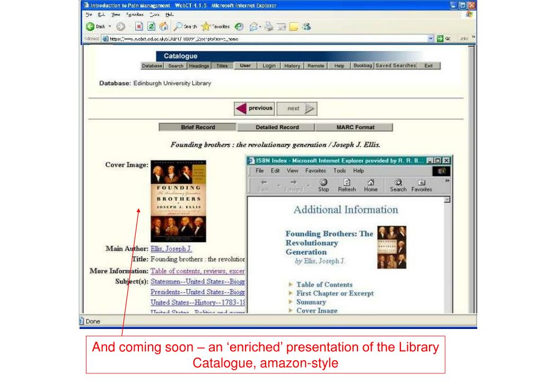Open Table of contents, reviews link
Screen dimensions: 543x392
[198, 271]
